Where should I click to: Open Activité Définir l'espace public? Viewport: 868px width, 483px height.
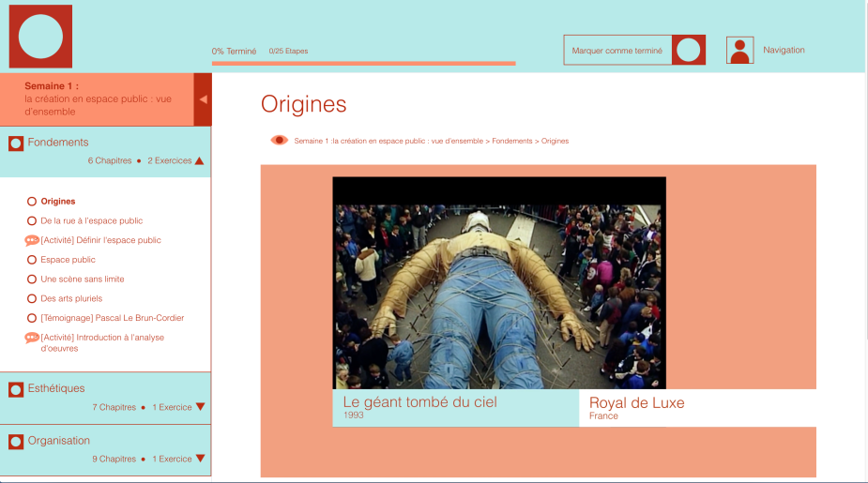pos(100,240)
